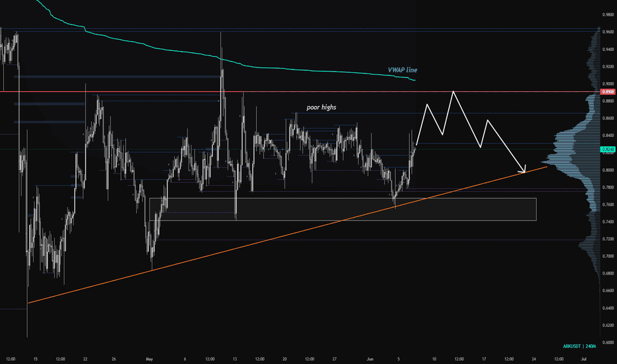Click the 0.9400 price axis label
Viewport: 617px width, 364px height.
pyautogui.click(x=608, y=50)
